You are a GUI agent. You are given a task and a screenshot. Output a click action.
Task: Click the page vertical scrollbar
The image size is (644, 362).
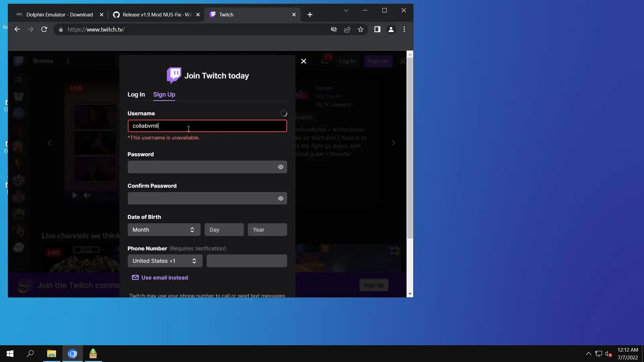pyautogui.click(x=410, y=147)
